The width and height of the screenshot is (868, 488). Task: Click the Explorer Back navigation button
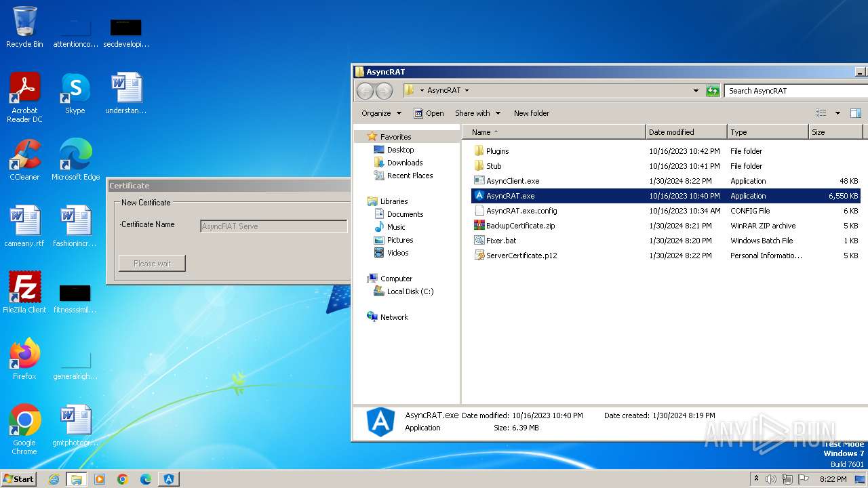(x=365, y=91)
